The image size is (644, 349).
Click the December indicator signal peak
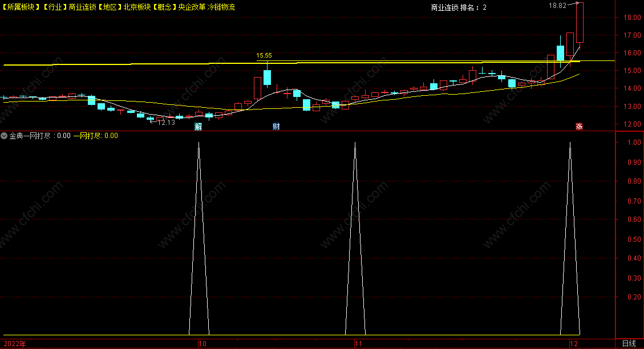pyautogui.click(x=570, y=143)
